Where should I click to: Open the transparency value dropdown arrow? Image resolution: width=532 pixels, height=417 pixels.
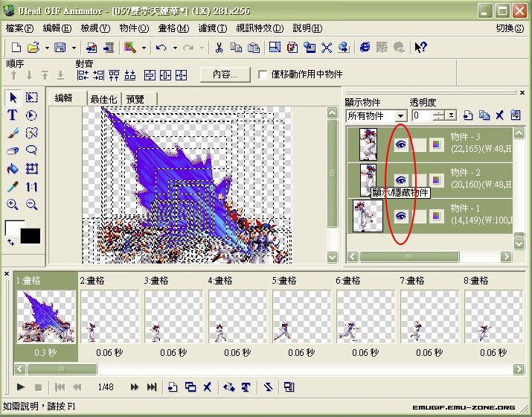click(x=451, y=116)
